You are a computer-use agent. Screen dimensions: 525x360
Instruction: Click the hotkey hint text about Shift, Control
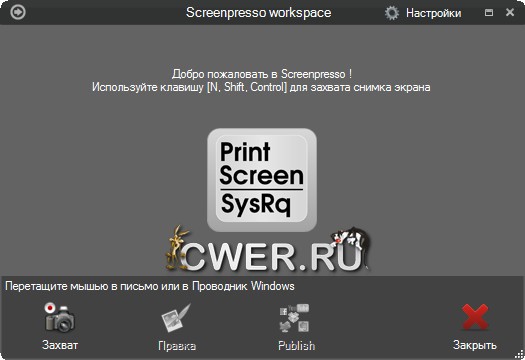click(261, 87)
